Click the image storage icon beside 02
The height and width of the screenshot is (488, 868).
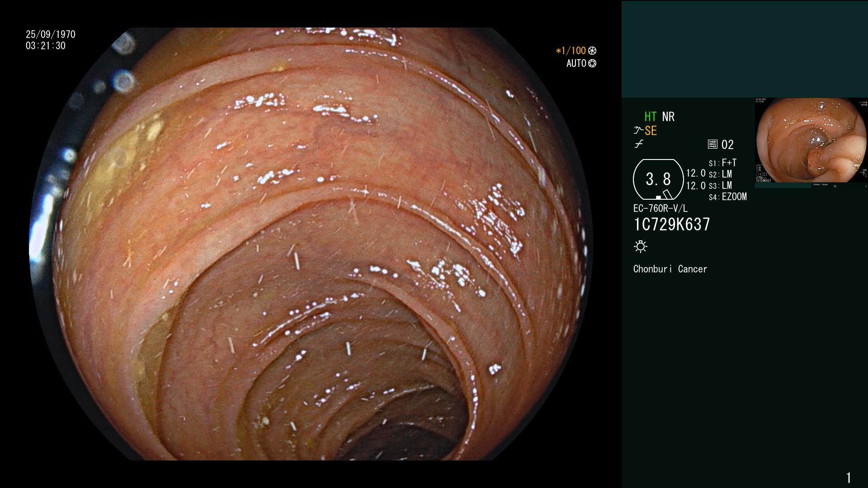(x=712, y=145)
